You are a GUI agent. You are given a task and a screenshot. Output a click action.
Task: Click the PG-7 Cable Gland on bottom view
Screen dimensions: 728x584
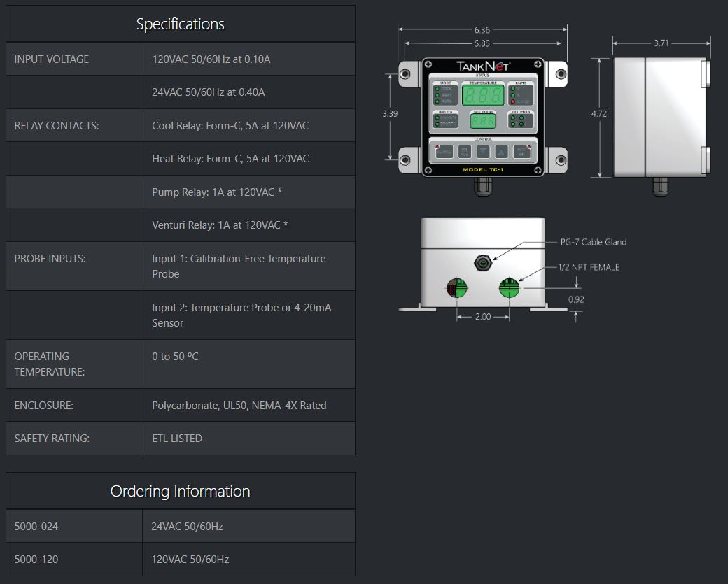click(x=483, y=263)
